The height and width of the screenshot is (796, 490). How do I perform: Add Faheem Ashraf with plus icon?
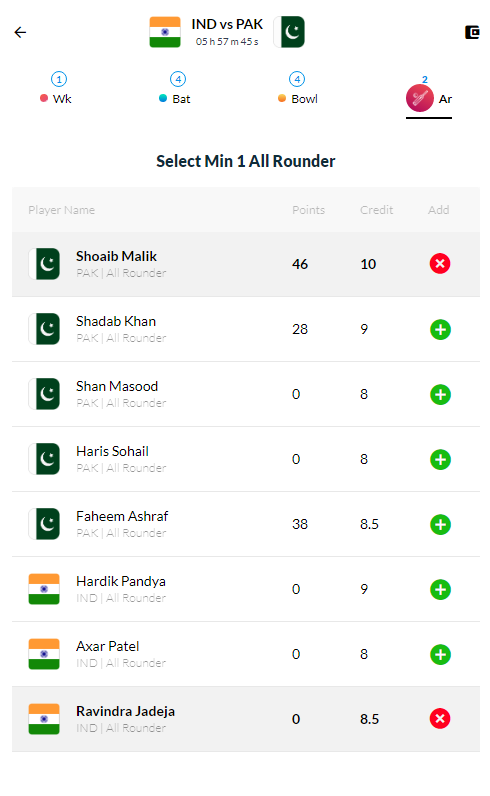440,524
